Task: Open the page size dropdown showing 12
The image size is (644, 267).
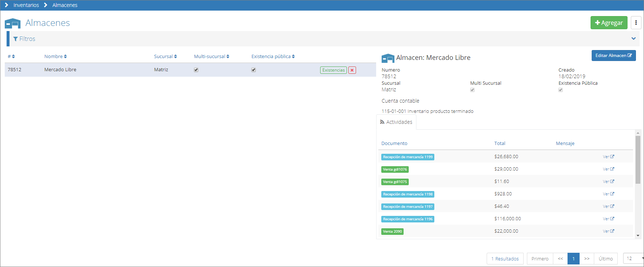Action: tap(633, 259)
